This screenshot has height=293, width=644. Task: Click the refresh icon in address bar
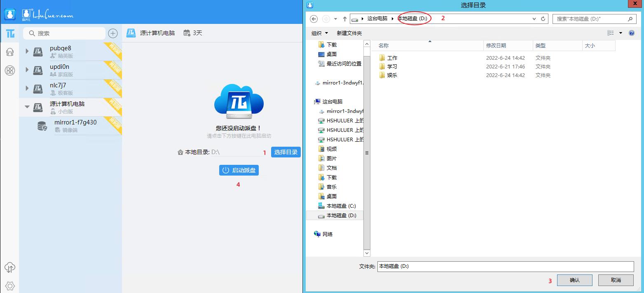pyautogui.click(x=543, y=19)
